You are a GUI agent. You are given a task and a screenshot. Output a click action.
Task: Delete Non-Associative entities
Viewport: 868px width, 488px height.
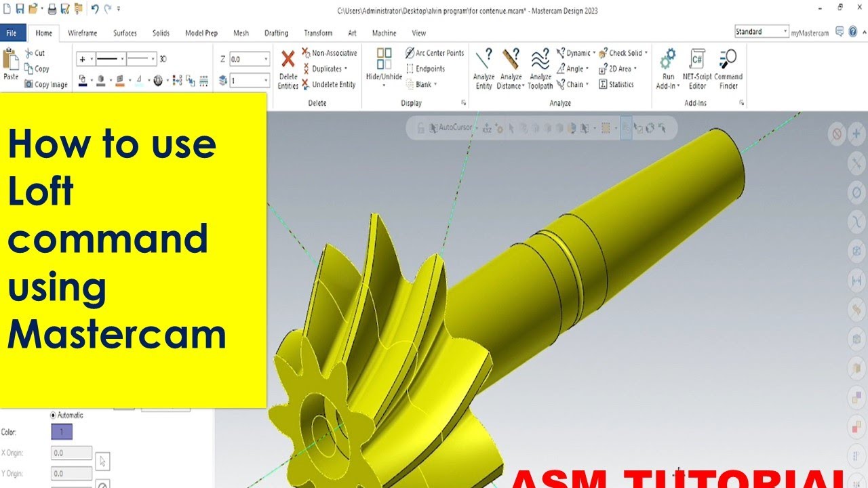click(x=330, y=53)
